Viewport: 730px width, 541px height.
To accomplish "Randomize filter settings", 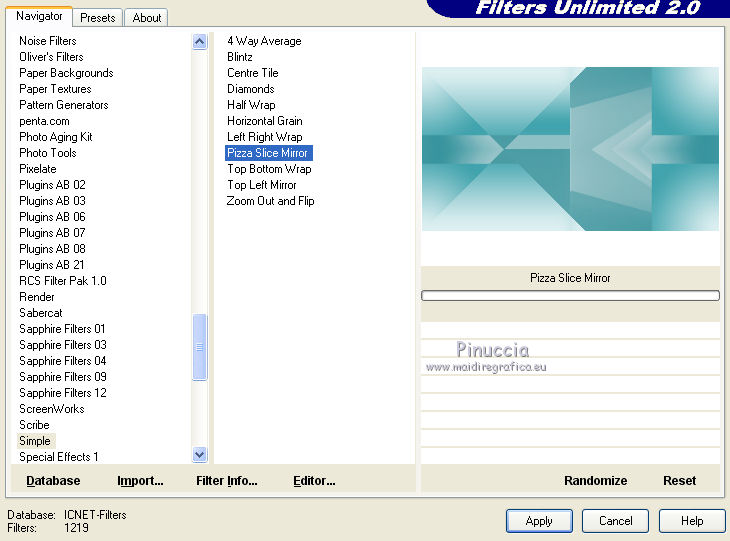I will [x=595, y=480].
